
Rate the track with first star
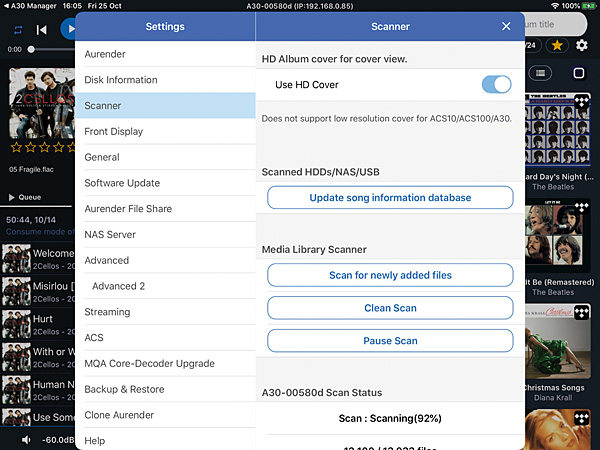pyautogui.click(x=16, y=147)
